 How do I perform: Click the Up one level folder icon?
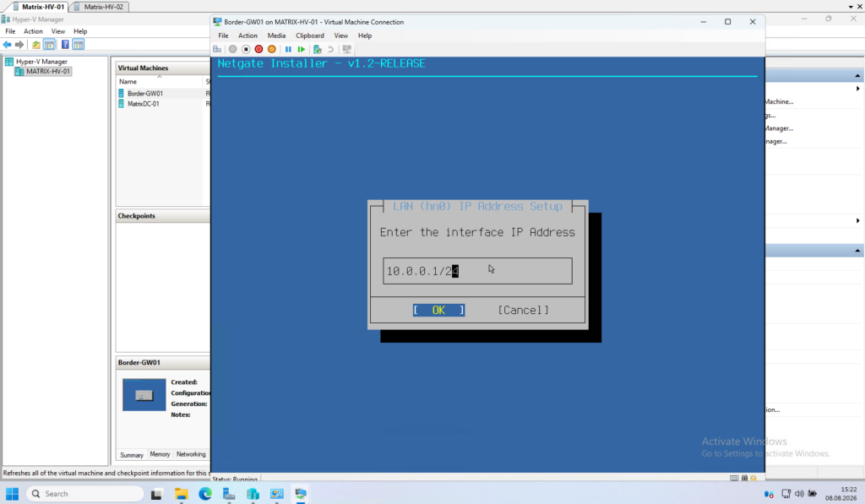point(35,45)
